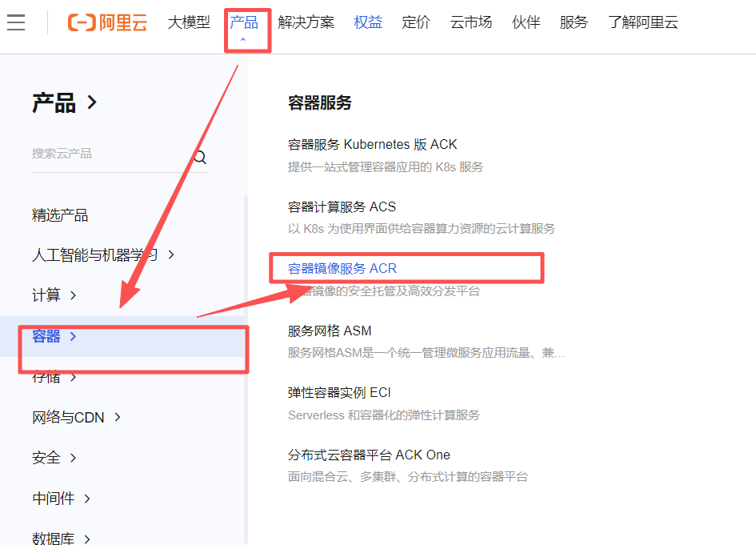
Task: Click description 面向混合云、多集群、分布式计算的容器平台
Action: pos(408,477)
